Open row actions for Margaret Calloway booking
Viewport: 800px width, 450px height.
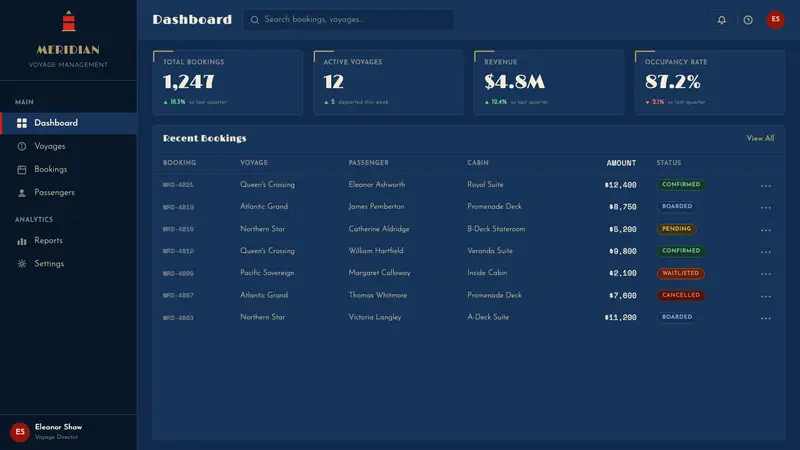coord(765,274)
